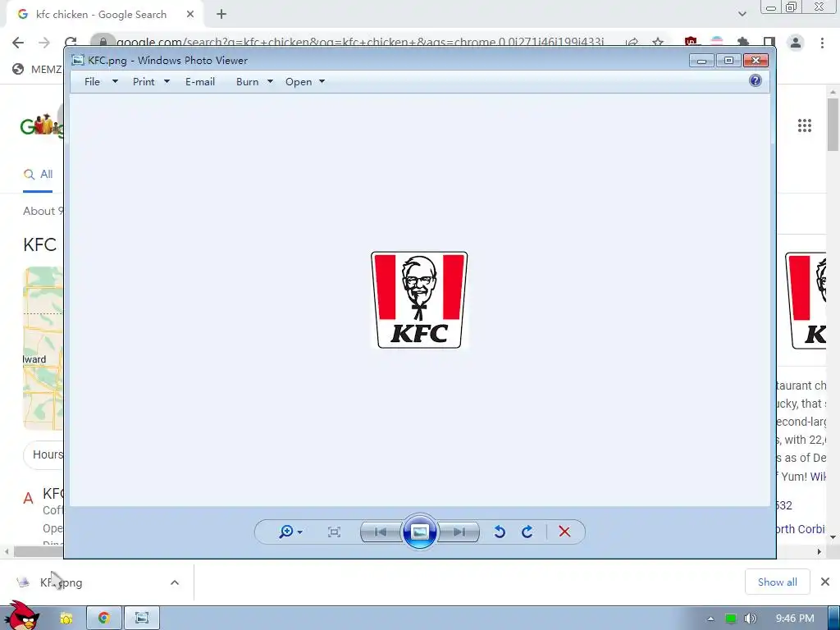The image size is (840, 630).
Task: Go to the next photo
Action: [x=459, y=532]
